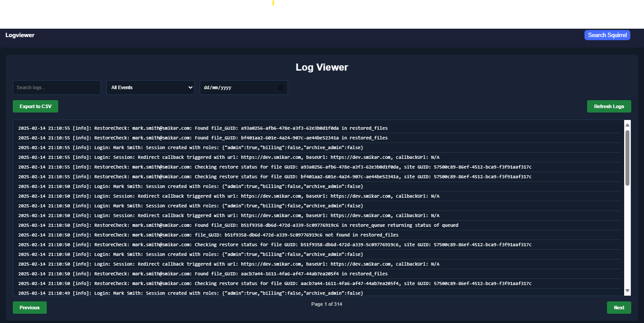Select the log row reading 'not found in restored_files'
Viewport: 644px width, 323px height.
click(208, 235)
